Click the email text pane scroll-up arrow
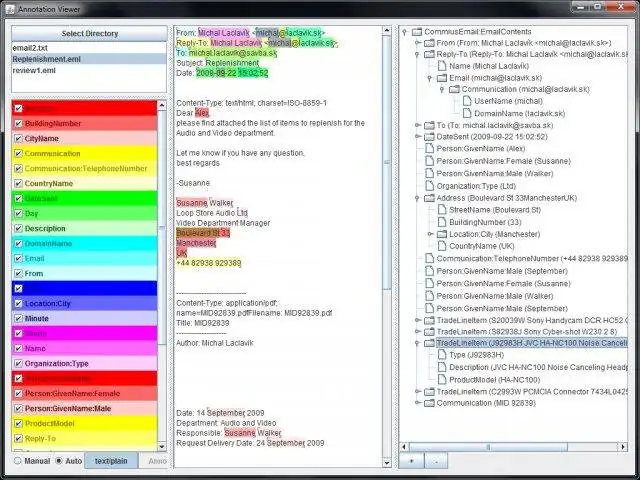 (x=387, y=31)
